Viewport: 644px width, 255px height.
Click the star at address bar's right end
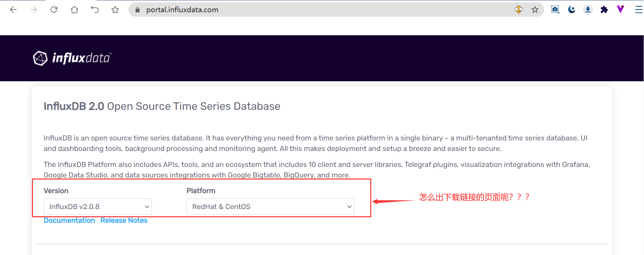click(x=535, y=10)
